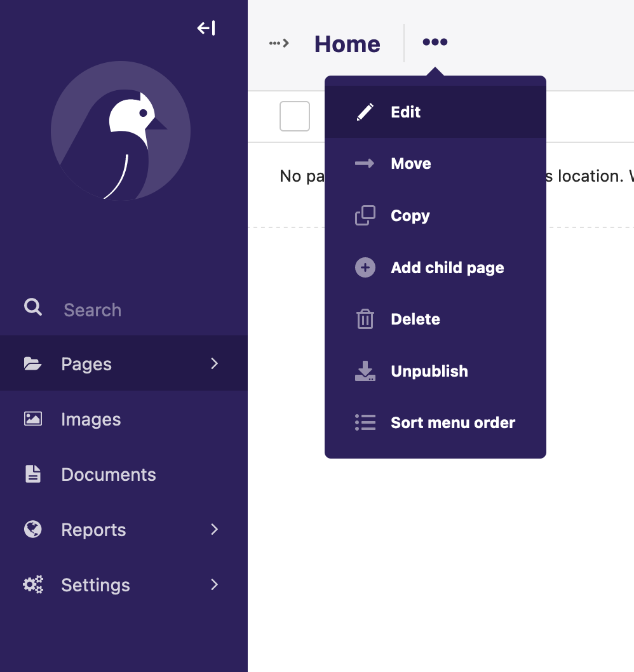
Task: Expand the Reports section chevron
Action: click(215, 529)
